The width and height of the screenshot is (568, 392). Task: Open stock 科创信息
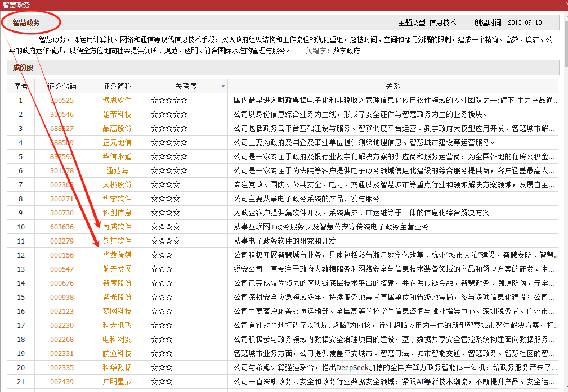pyautogui.click(x=117, y=213)
